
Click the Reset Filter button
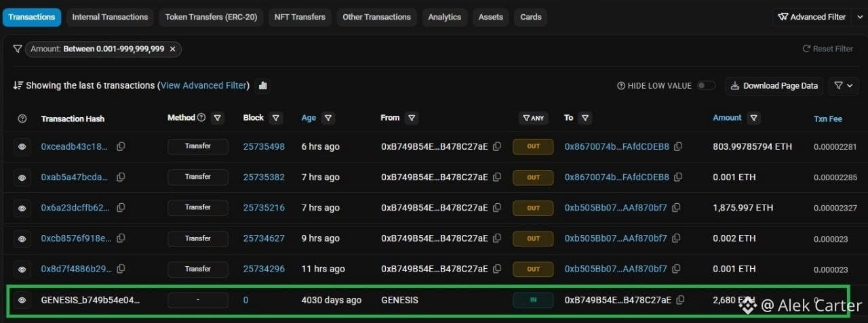click(827, 49)
